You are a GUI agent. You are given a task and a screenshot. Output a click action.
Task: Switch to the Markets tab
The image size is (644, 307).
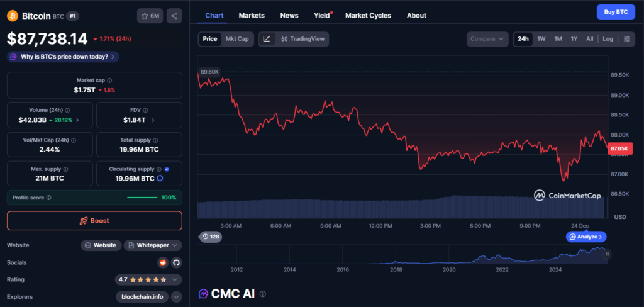(x=252, y=15)
